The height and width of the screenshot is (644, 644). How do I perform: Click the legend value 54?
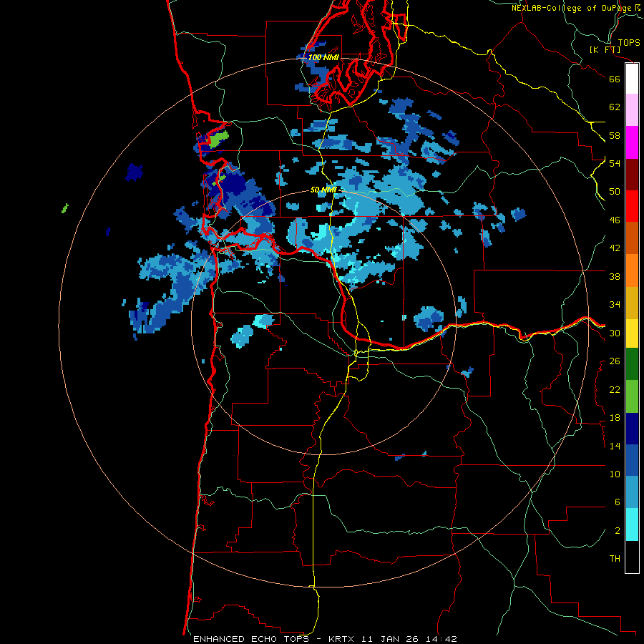(615, 163)
